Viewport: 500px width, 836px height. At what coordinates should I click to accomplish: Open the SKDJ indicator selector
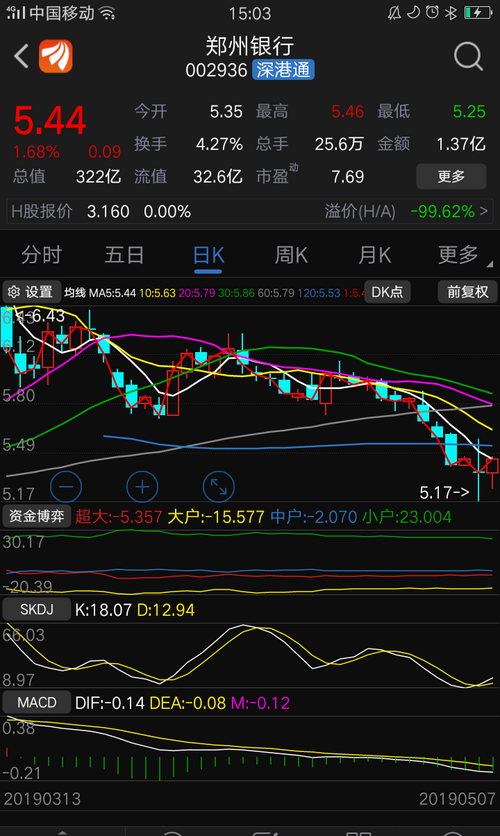[37, 609]
